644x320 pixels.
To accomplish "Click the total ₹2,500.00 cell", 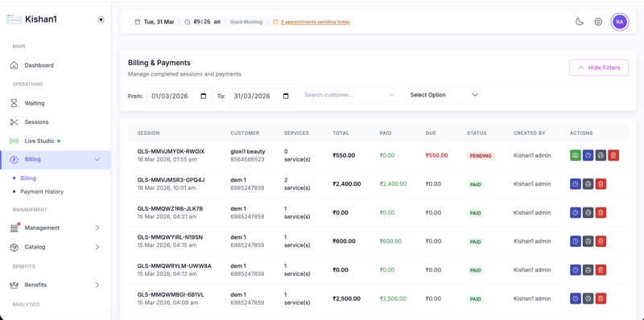I will click(347, 298).
